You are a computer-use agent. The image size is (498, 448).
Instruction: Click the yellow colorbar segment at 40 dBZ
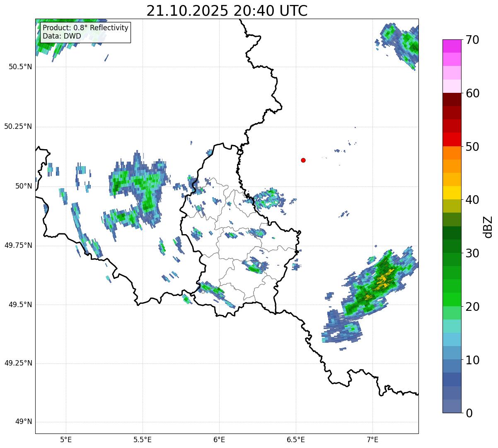pos(452,193)
